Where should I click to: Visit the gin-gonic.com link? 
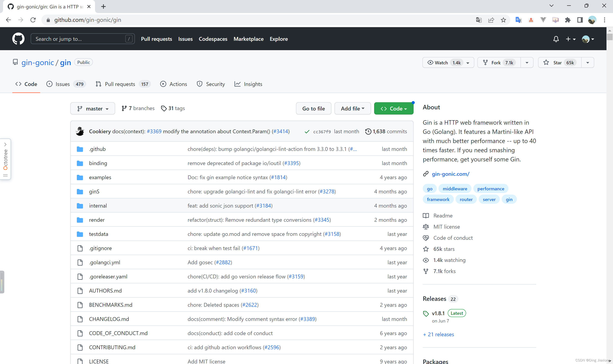tap(450, 174)
